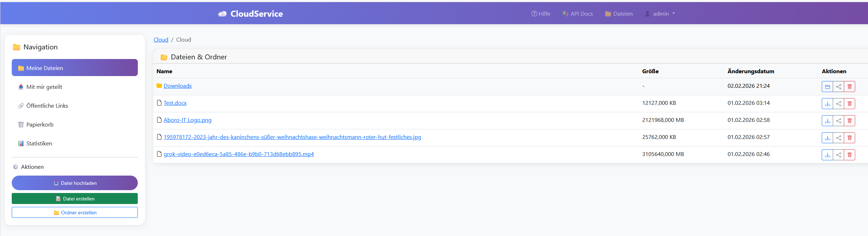Delete the Aboro-IT Logo.png file
The image size is (868, 236).
pyautogui.click(x=849, y=121)
